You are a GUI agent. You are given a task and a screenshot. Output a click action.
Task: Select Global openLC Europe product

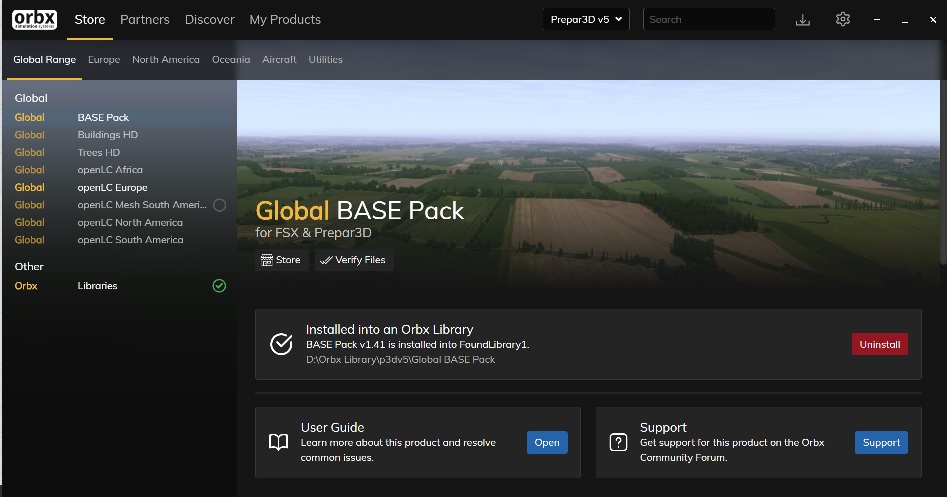pyautogui.click(x=120, y=188)
